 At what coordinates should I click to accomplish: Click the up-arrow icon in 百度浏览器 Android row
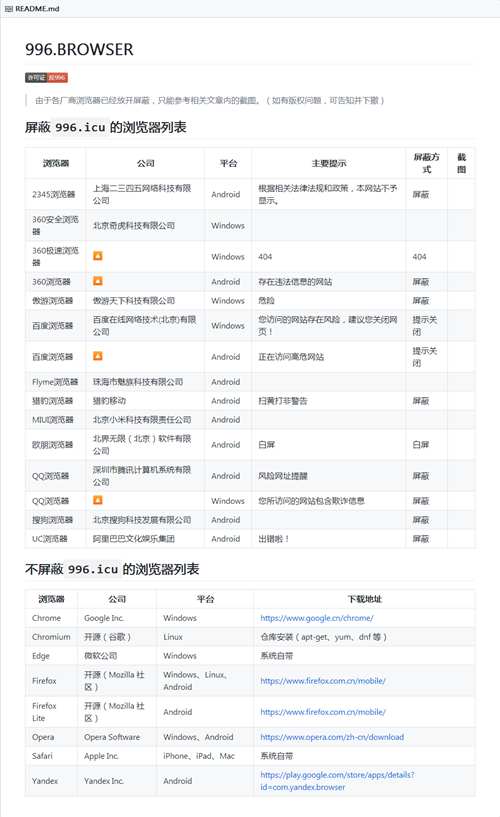click(x=97, y=356)
